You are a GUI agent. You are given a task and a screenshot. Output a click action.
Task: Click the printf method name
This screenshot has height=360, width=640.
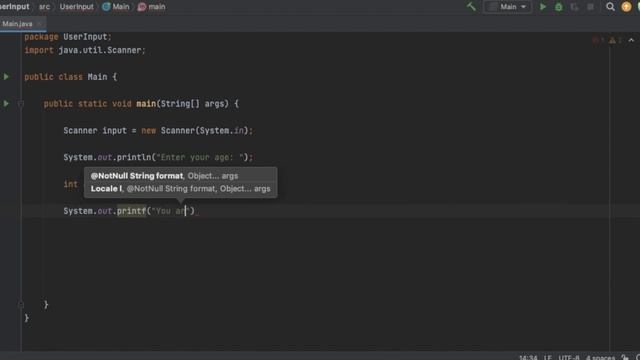coord(131,211)
